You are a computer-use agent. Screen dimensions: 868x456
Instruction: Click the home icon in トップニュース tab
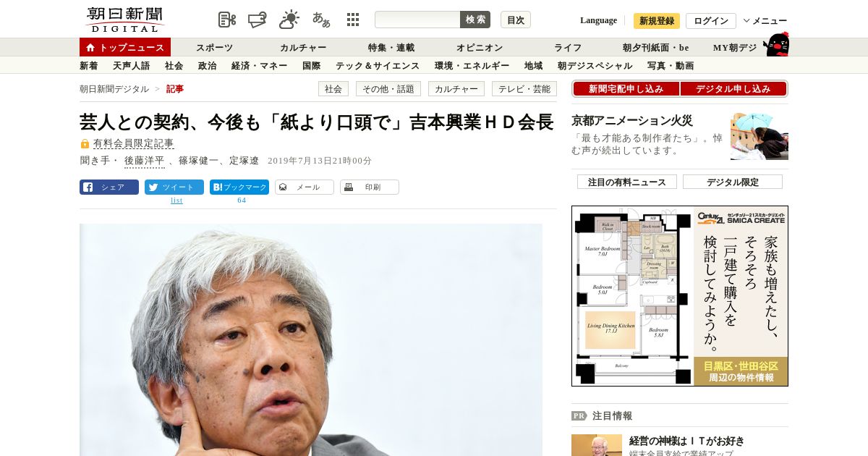(x=90, y=48)
